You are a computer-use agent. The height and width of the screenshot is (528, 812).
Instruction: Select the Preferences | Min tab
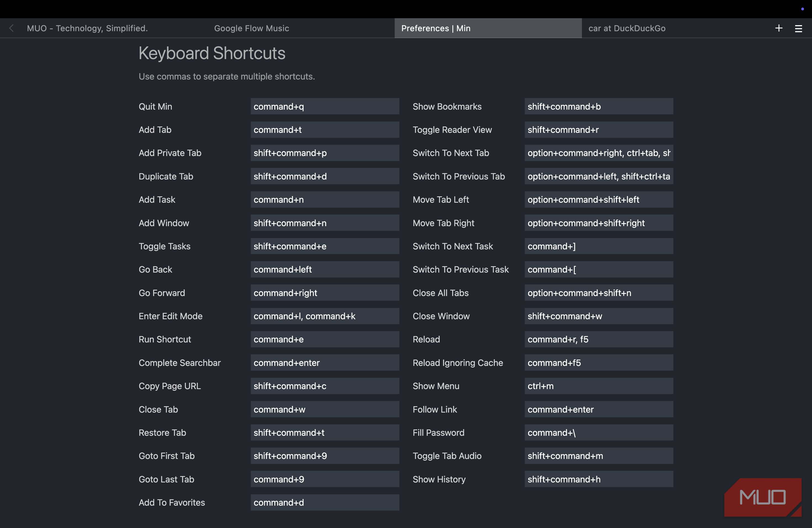pos(488,28)
